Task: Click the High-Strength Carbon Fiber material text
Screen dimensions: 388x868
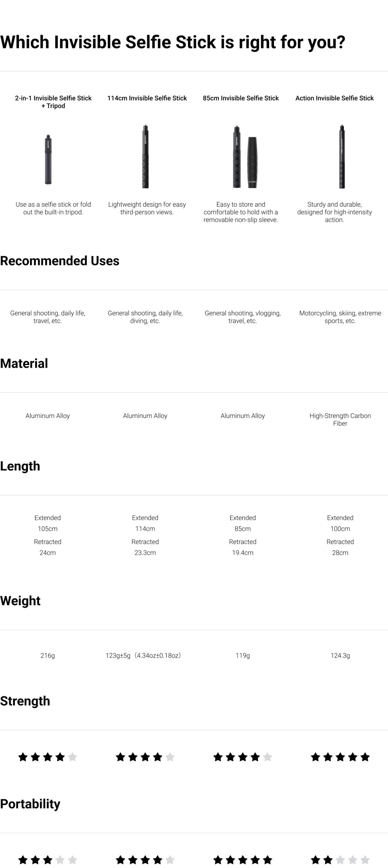Action: coord(340,419)
